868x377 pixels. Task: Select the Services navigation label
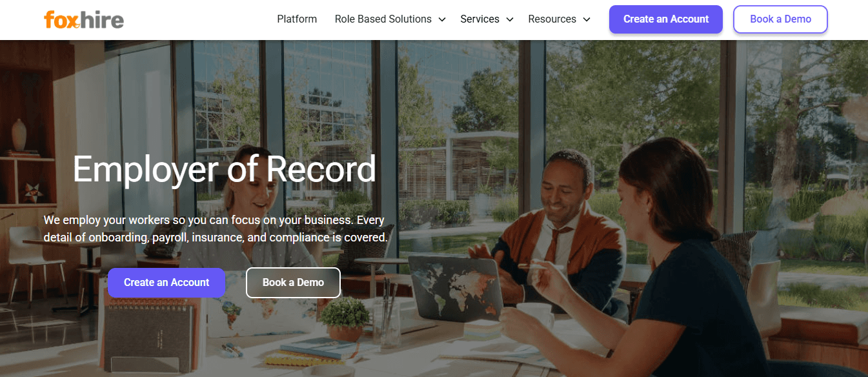[479, 19]
